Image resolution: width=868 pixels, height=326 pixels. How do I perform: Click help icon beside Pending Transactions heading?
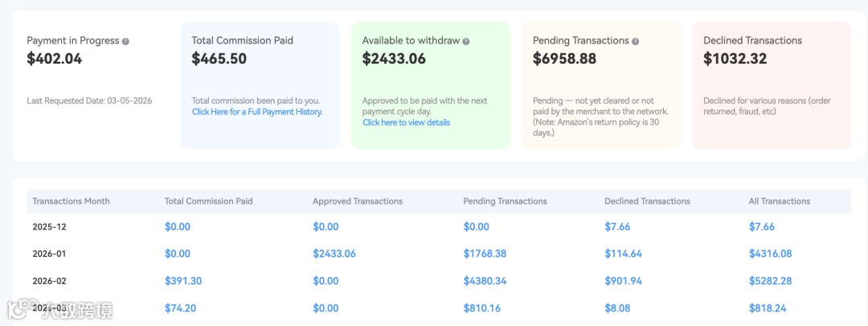coord(636,41)
